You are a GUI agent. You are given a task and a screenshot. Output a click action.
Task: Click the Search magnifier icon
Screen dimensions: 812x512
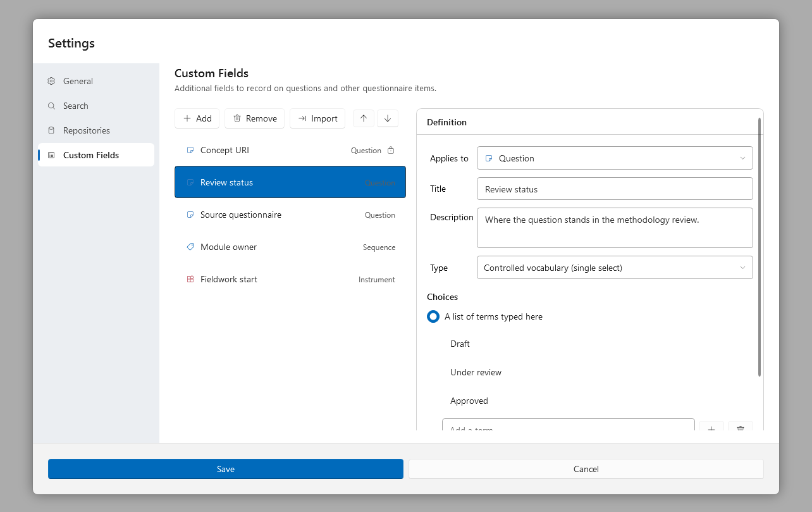point(51,106)
